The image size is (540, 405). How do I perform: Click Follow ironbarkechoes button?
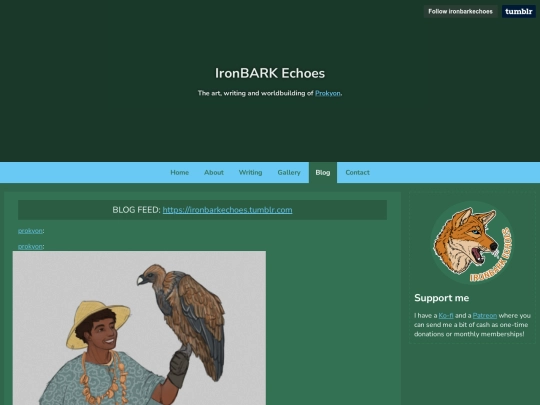[460, 11]
